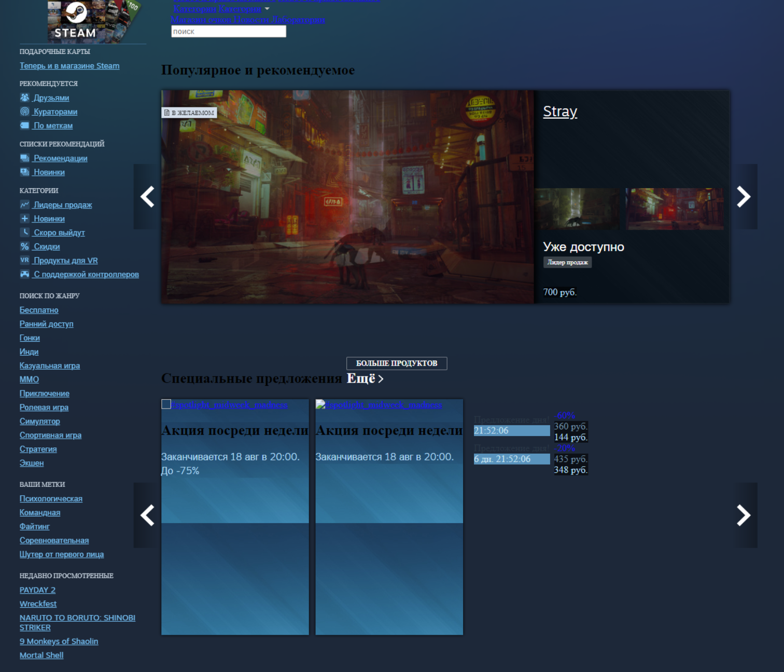Open the Новости tab

252,20
